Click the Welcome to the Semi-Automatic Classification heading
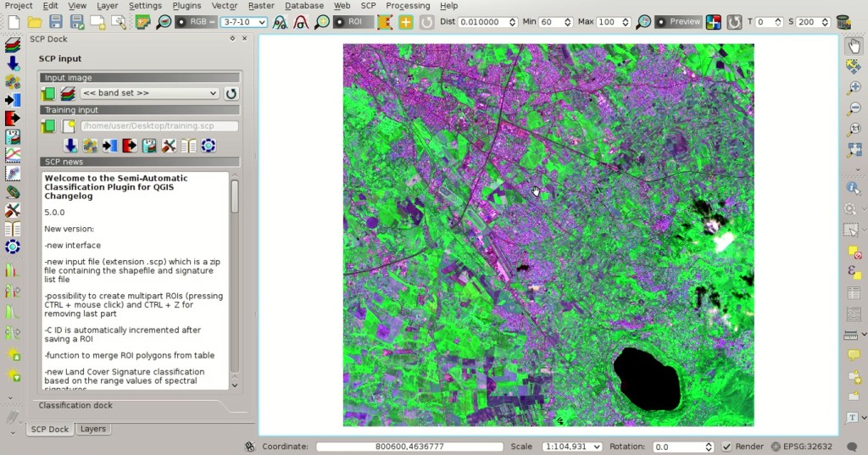The width and height of the screenshot is (868, 455). pos(115,187)
